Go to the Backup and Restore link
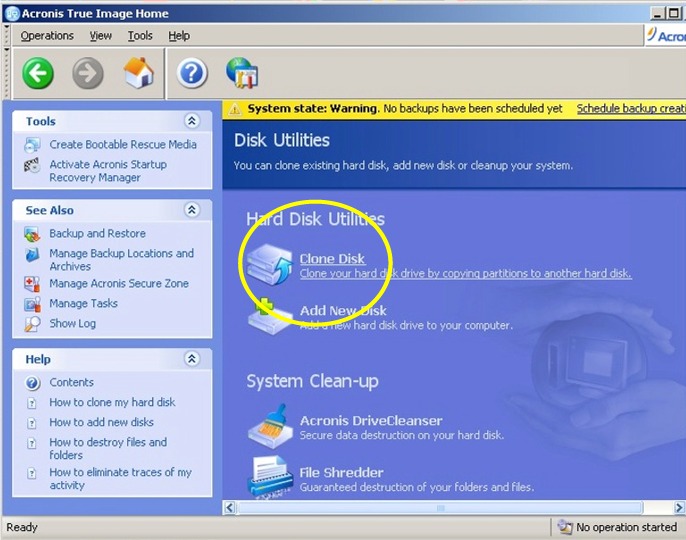 click(x=98, y=234)
